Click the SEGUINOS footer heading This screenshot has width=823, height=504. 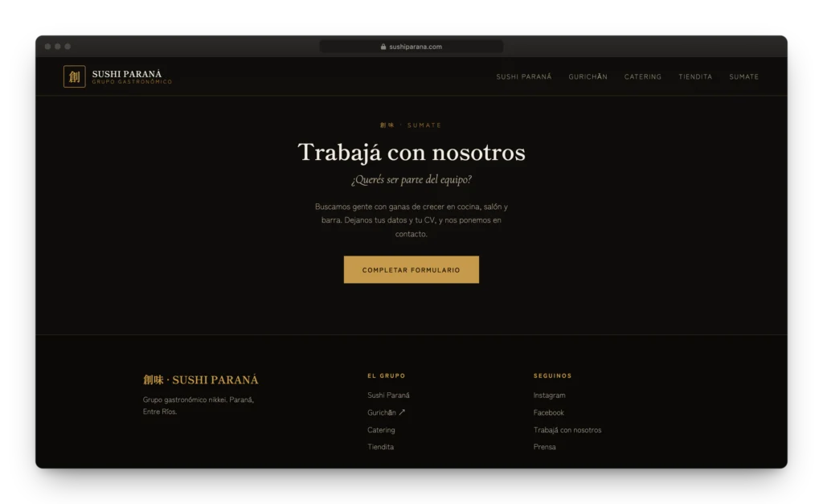pos(553,376)
